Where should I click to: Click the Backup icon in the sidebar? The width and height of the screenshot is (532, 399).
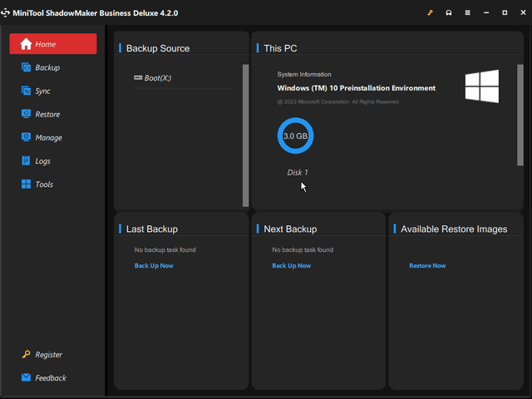click(x=26, y=67)
